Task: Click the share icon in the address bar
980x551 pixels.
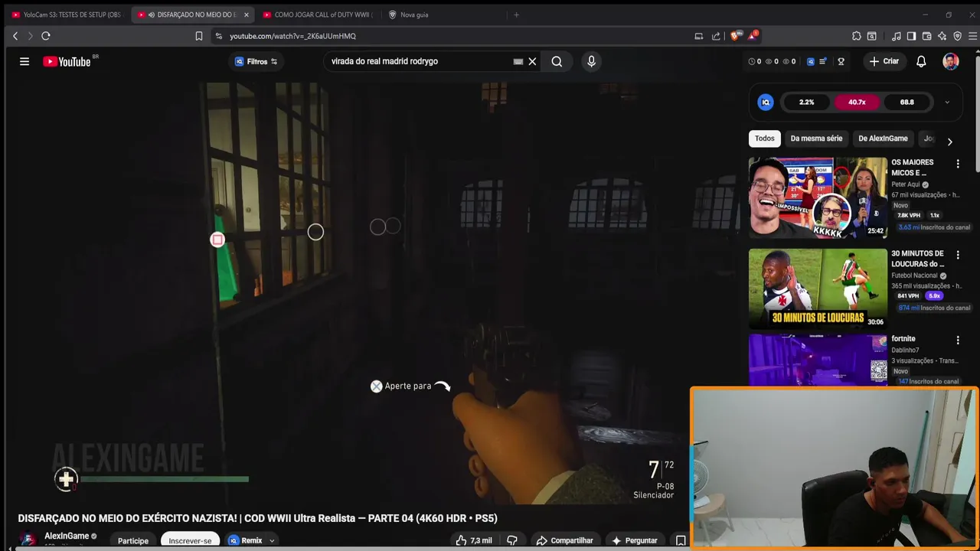Action: coord(716,36)
